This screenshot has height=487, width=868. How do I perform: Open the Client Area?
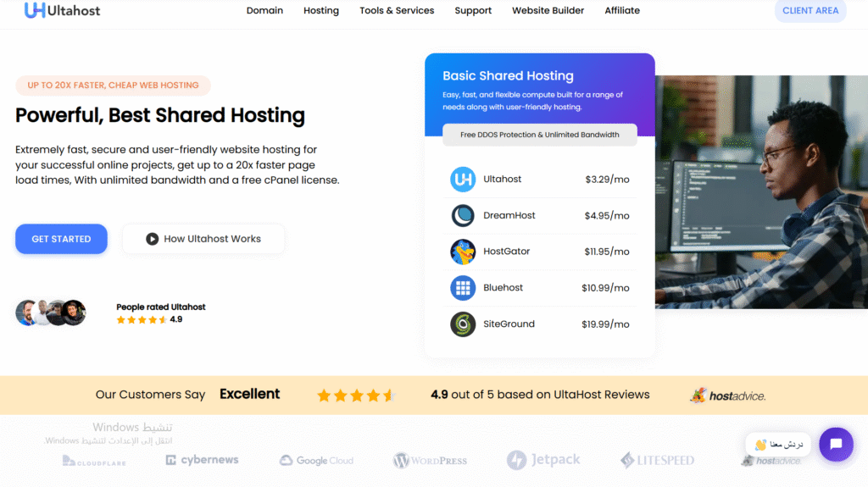pos(810,11)
